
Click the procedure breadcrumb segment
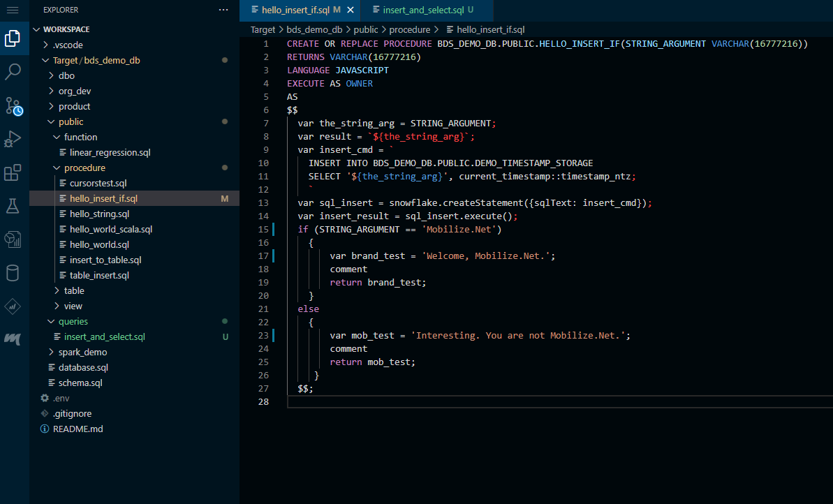(410, 30)
